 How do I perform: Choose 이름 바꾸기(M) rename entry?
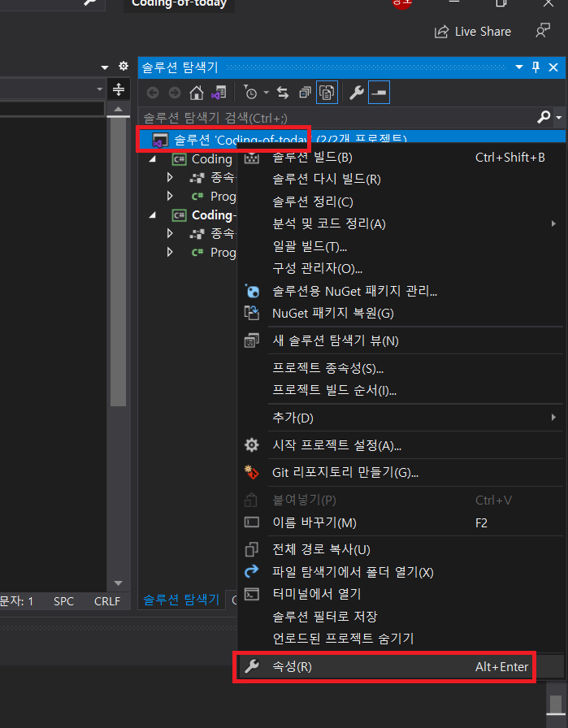click(x=401, y=522)
